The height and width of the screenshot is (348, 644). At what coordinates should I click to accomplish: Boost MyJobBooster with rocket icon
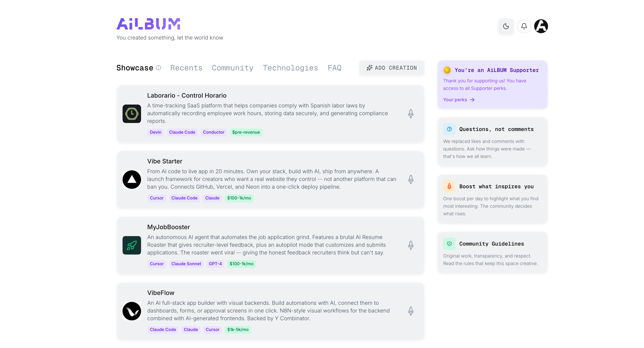tap(411, 245)
